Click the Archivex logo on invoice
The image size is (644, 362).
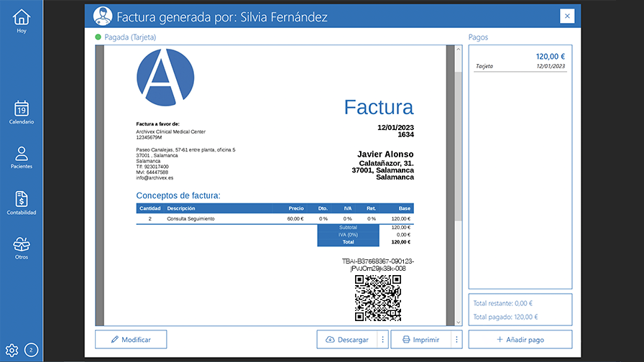165,75
